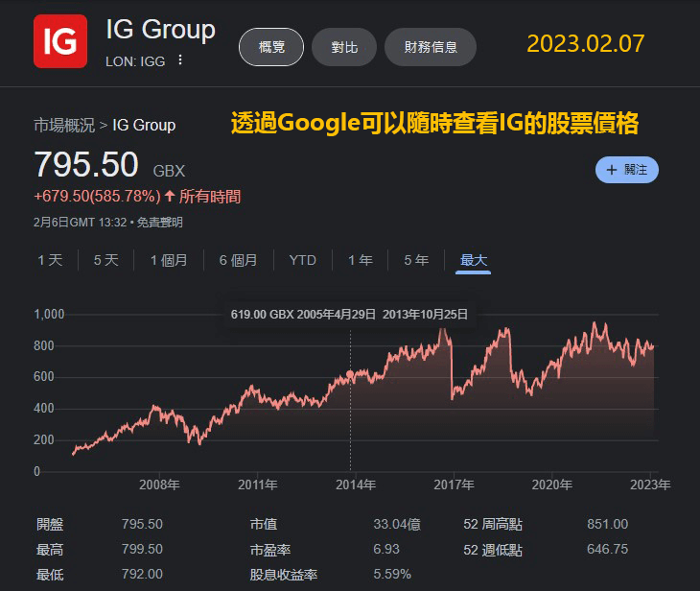Show the 5 年 chart range
Image resolution: width=700 pixels, height=591 pixels.
coord(416,260)
